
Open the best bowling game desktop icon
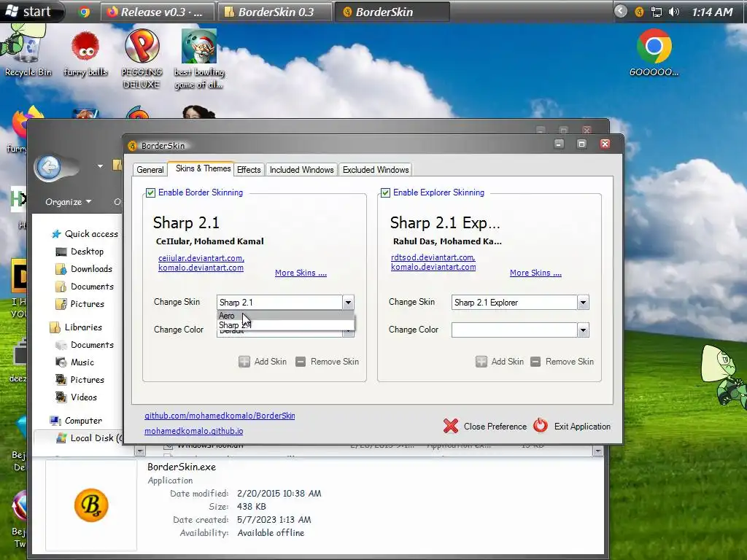pos(198,59)
